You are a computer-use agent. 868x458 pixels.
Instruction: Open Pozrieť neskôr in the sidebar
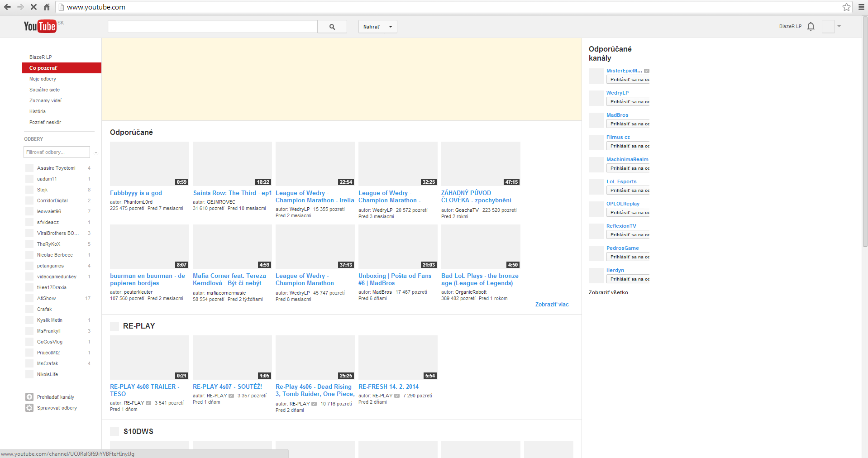tap(45, 122)
